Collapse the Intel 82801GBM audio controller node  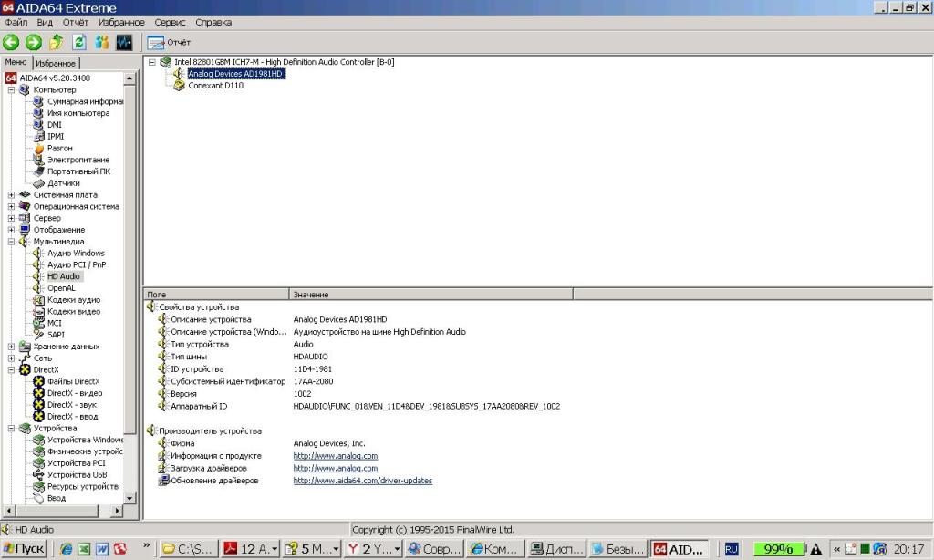(151, 62)
